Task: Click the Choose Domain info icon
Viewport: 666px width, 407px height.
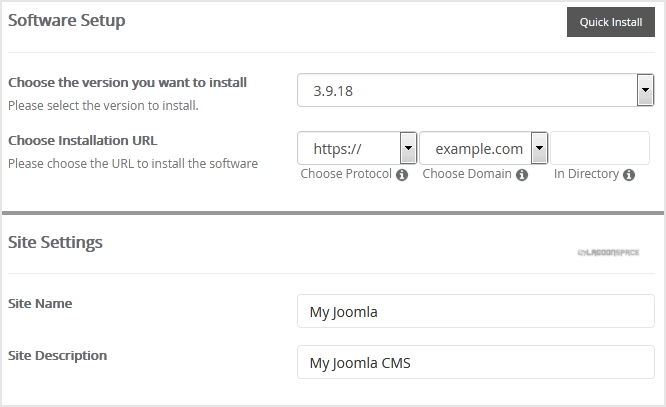Action: point(522,175)
